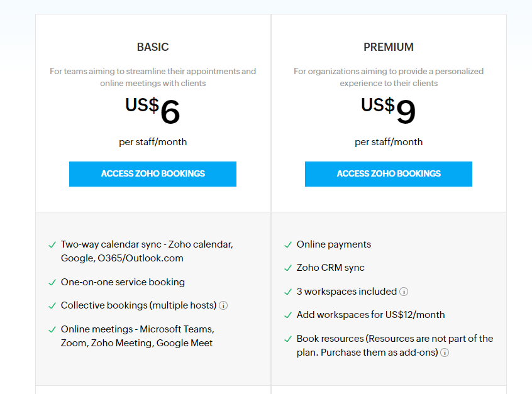Click One-on-one service booking feature text
Screen dimensions: 532x394
[123, 282]
